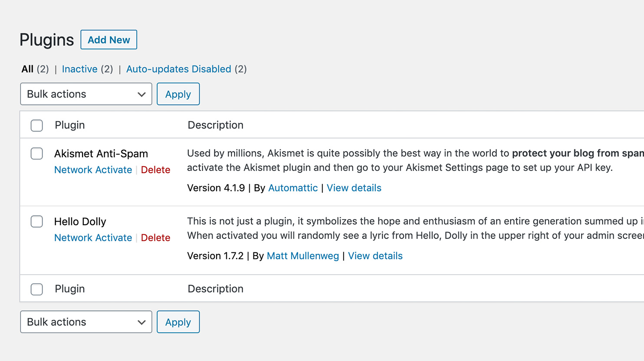Screen dimensions: 644x361
Task: Click the top Apply button
Action: pyautogui.click(x=178, y=94)
